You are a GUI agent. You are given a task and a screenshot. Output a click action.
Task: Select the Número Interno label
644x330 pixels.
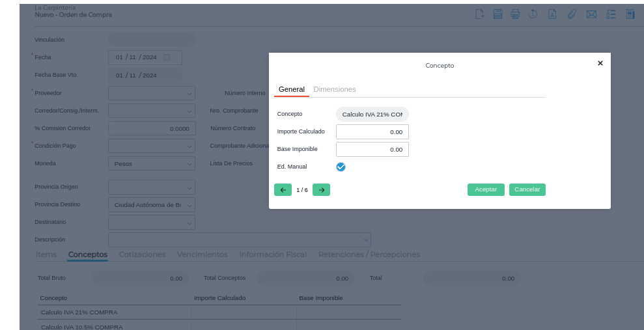245,93
